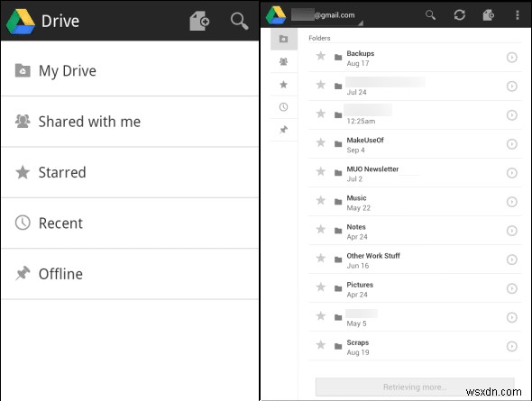Tap the create new file icon beside refresh
This screenshot has width=532, height=401.
point(488,15)
